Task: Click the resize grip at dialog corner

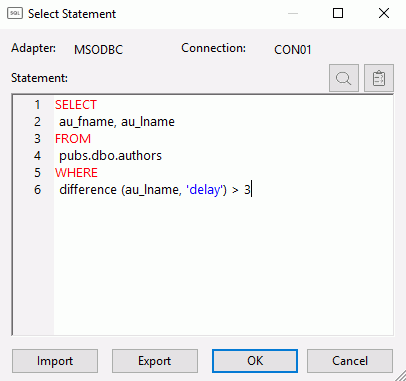Action: point(401,376)
